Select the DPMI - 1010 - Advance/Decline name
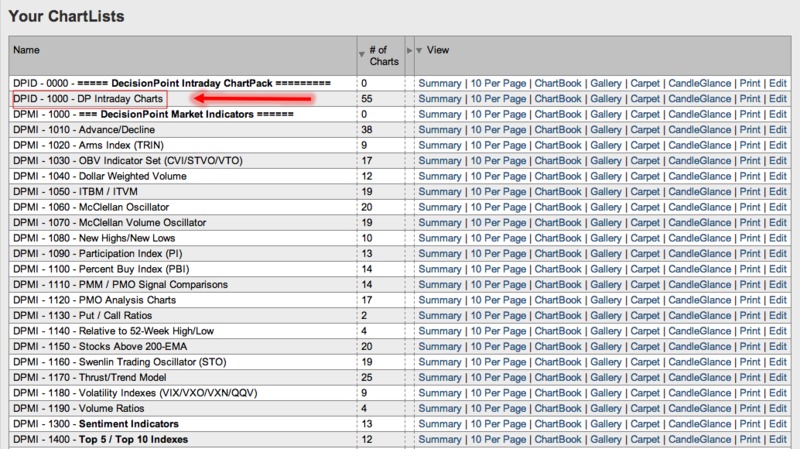This screenshot has height=449, width=800. (x=84, y=130)
